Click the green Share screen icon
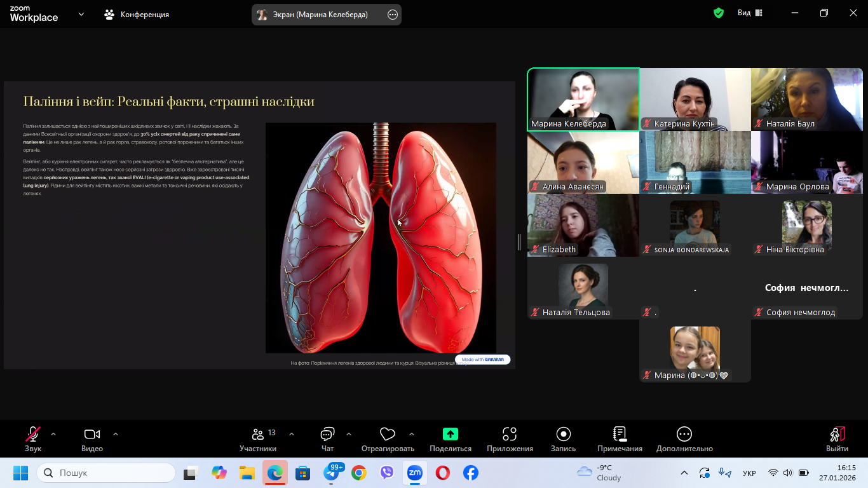The width and height of the screenshot is (868, 488). pyautogui.click(x=450, y=435)
